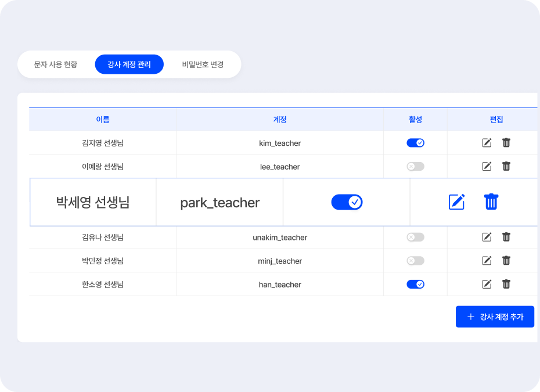Image resolution: width=540 pixels, height=392 pixels.
Task: Edit the unakim_teacher account
Action: tap(487, 237)
